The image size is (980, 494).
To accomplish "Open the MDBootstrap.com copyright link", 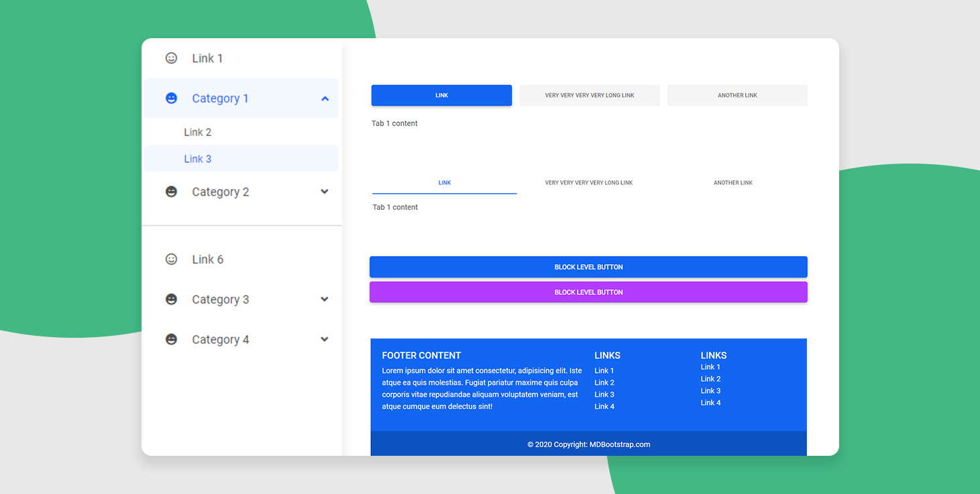I will [x=619, y=444].
